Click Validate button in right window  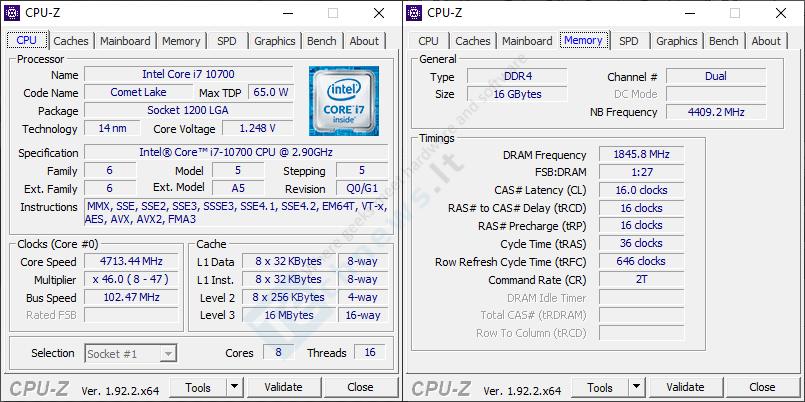click(686, 387)
